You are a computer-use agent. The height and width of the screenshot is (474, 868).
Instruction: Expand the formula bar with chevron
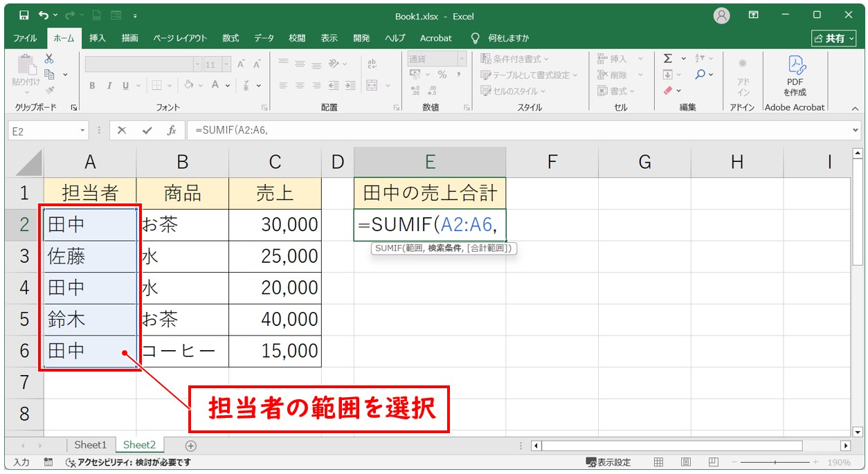point(856,131)
